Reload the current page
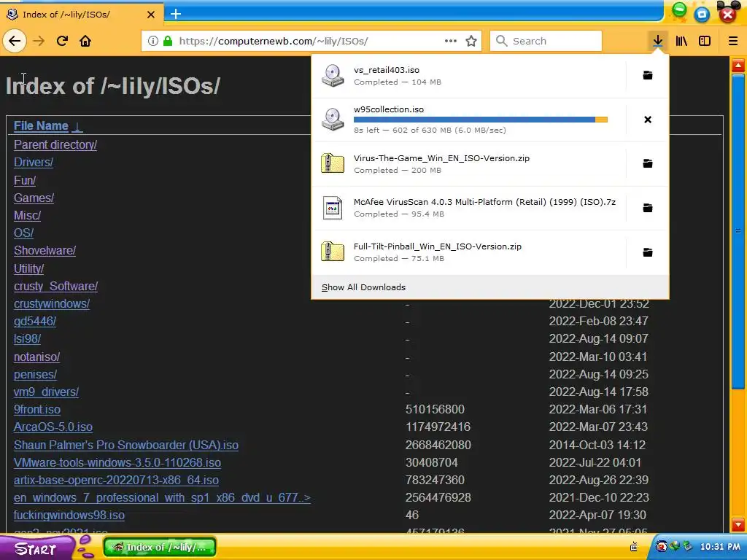 point(62,41)
